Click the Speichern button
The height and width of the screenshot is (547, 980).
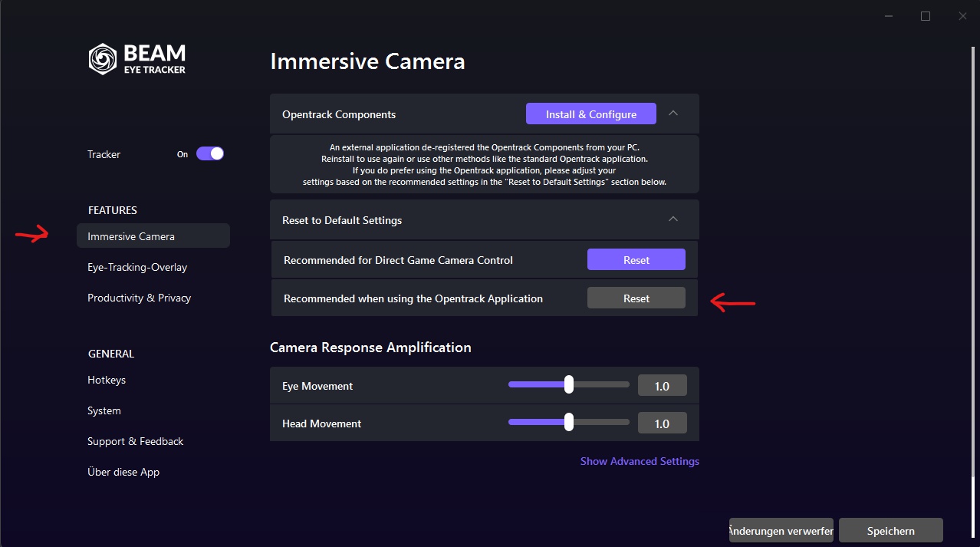pos(890,531)
